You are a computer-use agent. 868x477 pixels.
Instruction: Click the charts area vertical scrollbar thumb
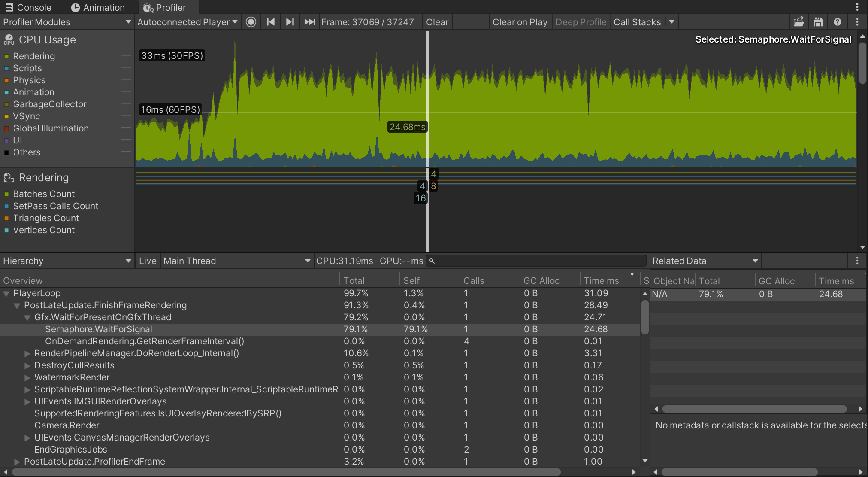pyautogui.click(x=862, y=63)
